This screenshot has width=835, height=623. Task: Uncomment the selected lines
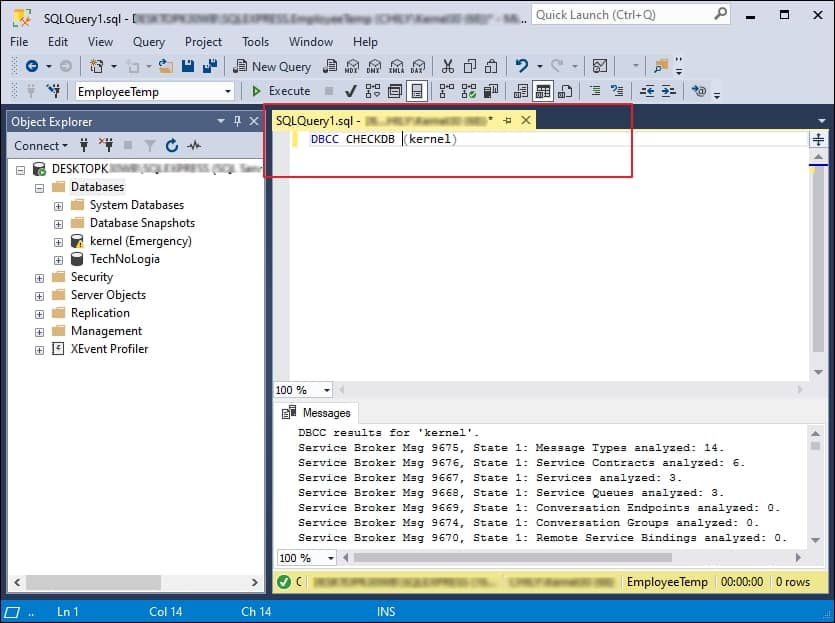point(617,91)
